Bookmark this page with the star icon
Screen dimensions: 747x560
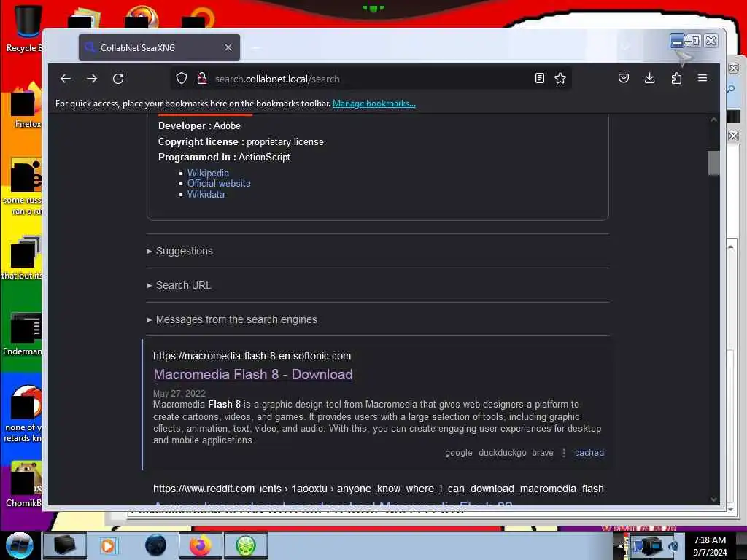click(560, 78)
